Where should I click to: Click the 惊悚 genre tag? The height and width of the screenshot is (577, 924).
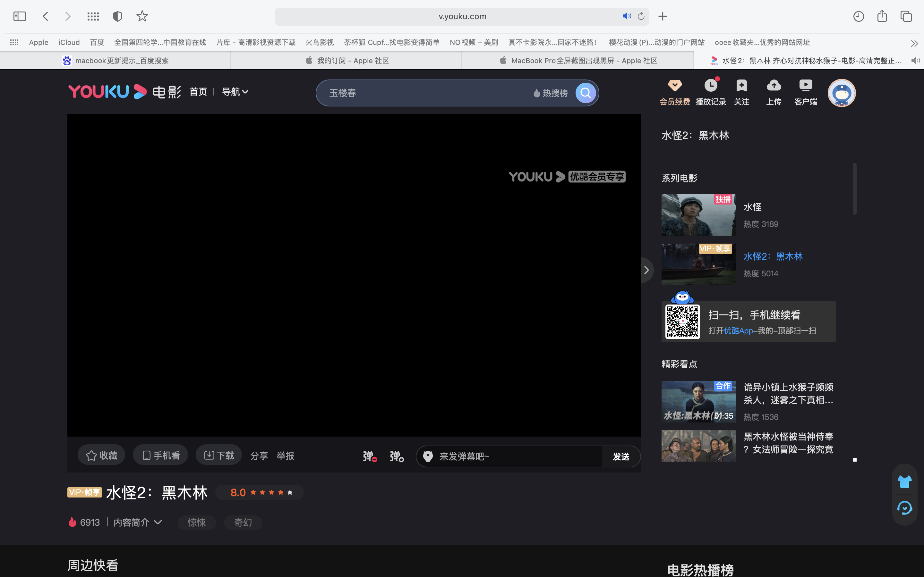(x=197, y=523)
